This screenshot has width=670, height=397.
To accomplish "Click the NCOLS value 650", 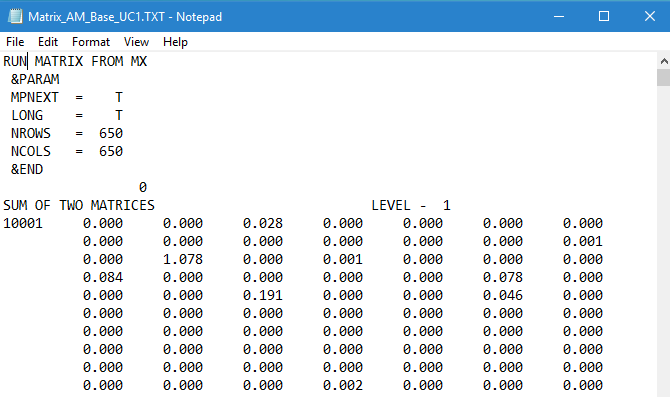I will 111,151.
